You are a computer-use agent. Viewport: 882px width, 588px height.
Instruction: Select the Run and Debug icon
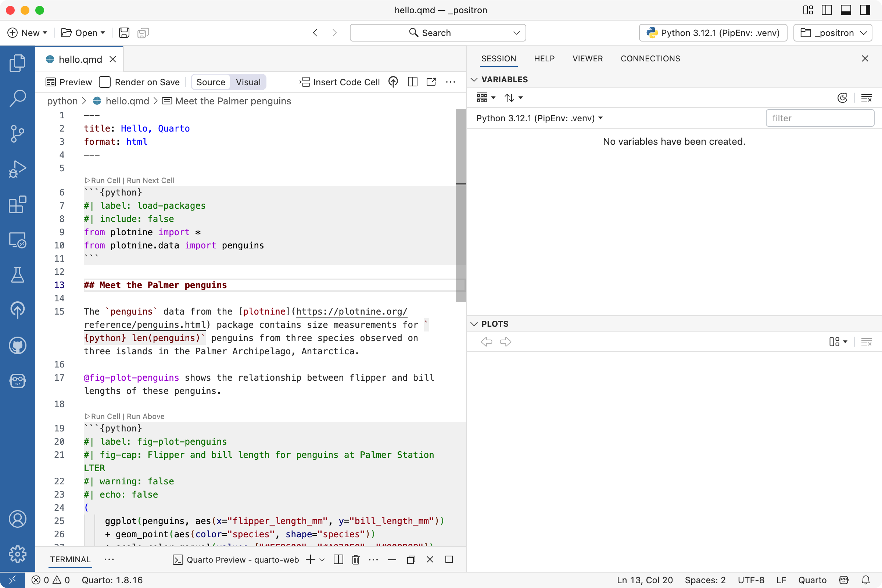click(17, 169)
